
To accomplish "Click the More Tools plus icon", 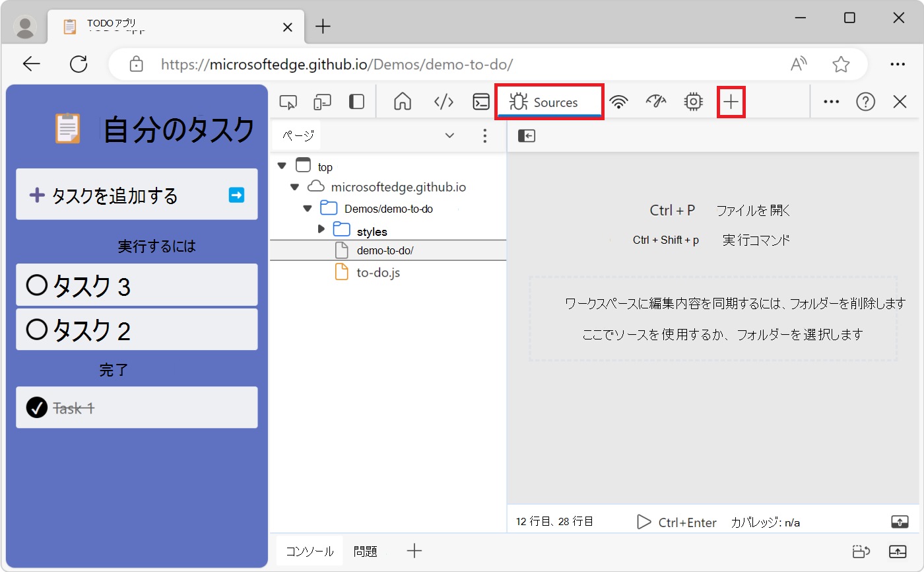I will pos(731,102).
